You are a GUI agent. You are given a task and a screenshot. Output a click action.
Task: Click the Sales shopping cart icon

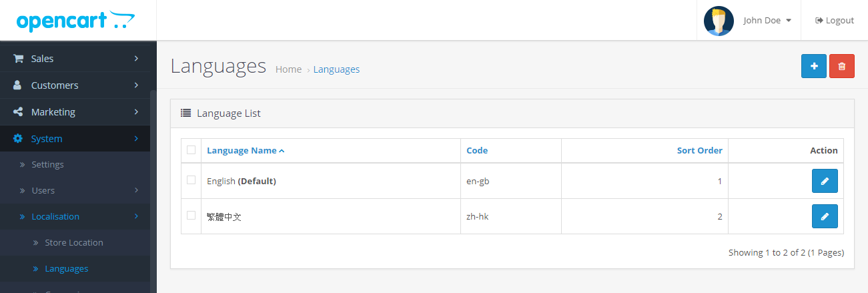[19, 59]
